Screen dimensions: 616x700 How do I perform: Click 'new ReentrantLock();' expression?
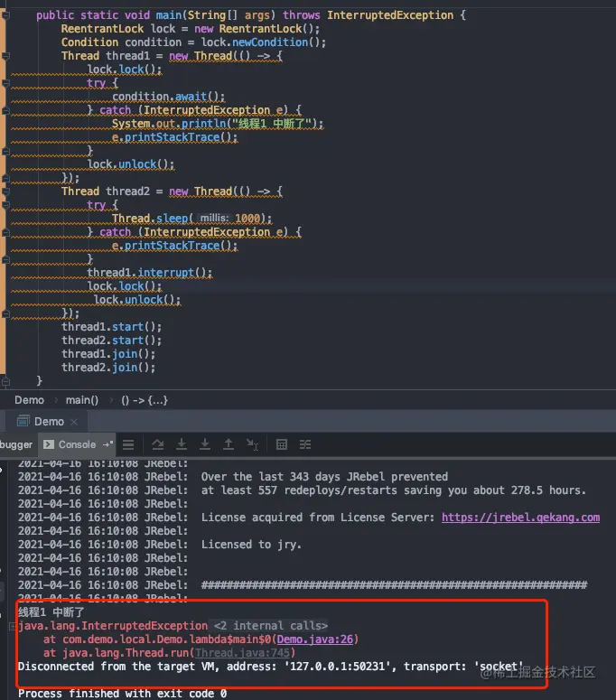coord(257,29)
